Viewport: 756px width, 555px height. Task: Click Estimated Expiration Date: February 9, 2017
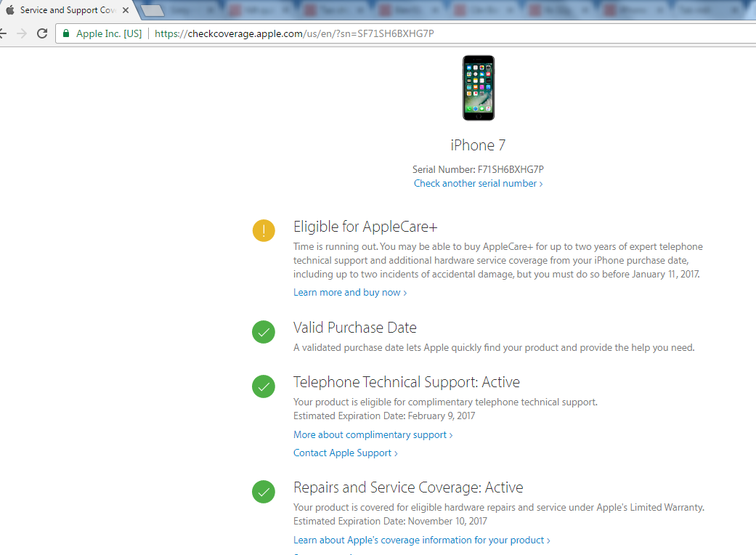pyautogui.click(x=383, y=416)
